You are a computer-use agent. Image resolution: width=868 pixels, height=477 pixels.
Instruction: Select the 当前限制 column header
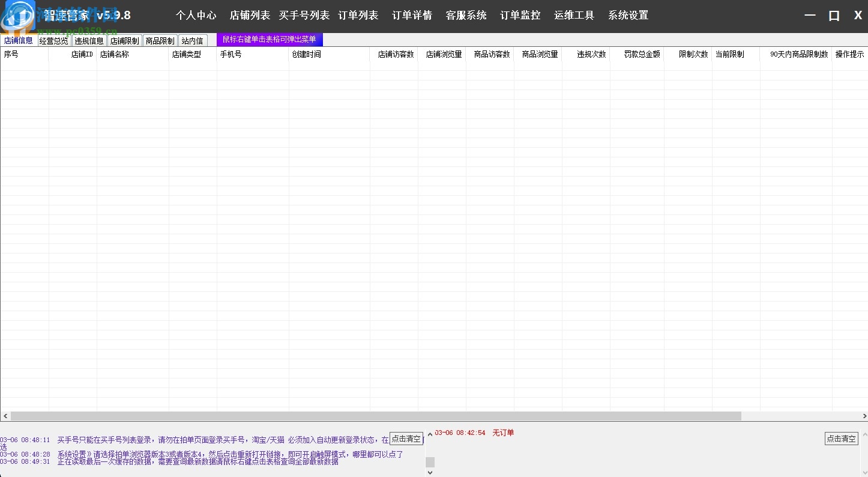tap(736, 55)
